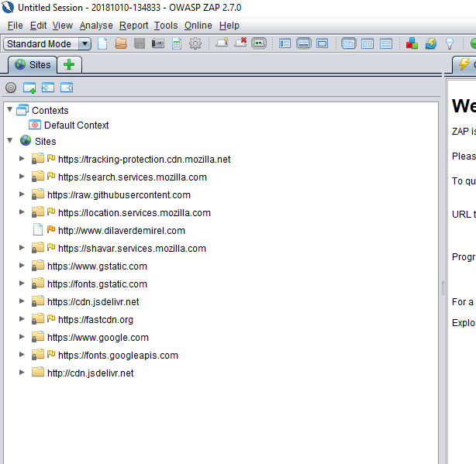Toggle Request shown above Response icon
The height and width of the screenshot is (464, 476).
pyautogui.click(x=386, y=43)
